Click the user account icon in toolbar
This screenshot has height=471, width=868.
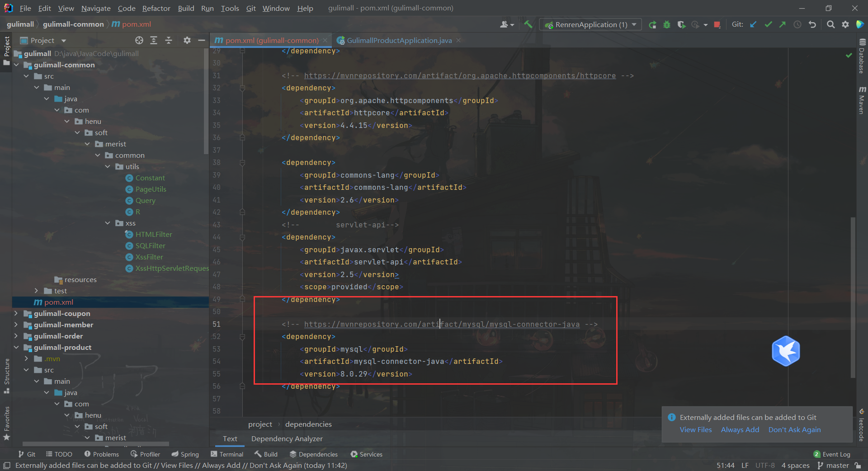[x=507, y=24]
